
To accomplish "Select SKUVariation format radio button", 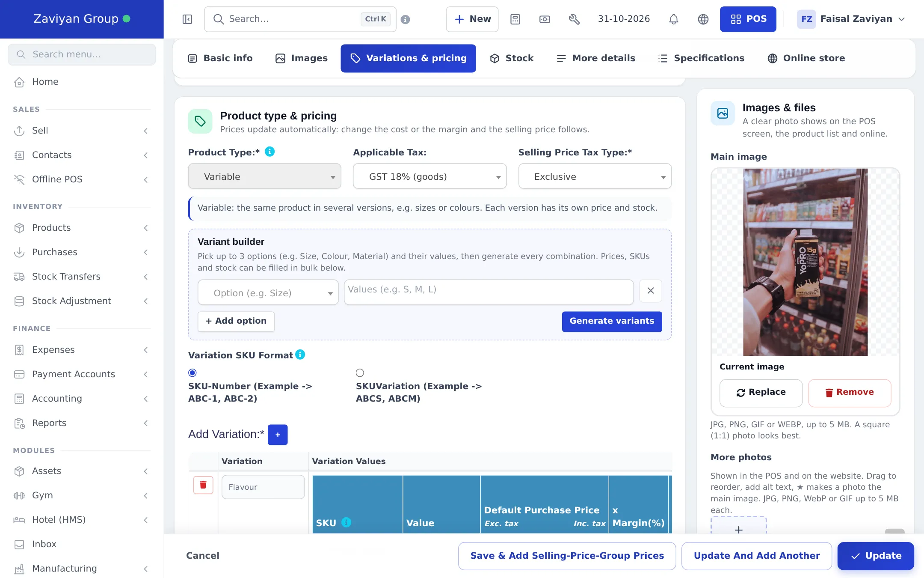I will (360, 373).
